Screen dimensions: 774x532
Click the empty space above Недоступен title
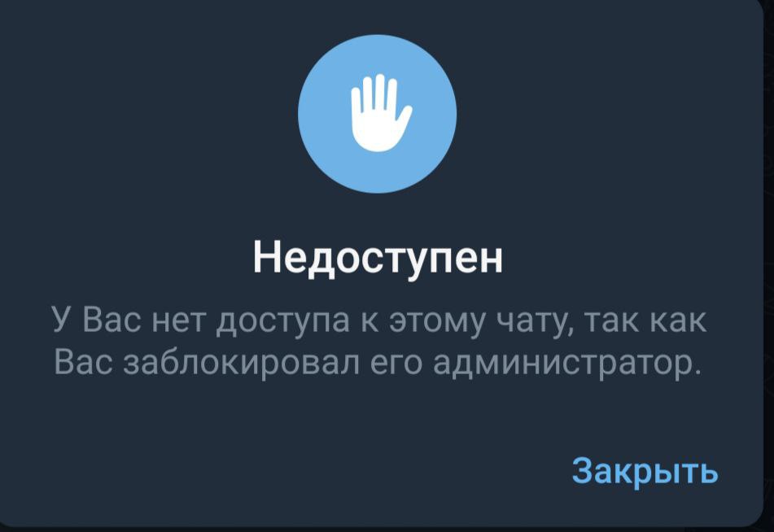tap(377, 216)
